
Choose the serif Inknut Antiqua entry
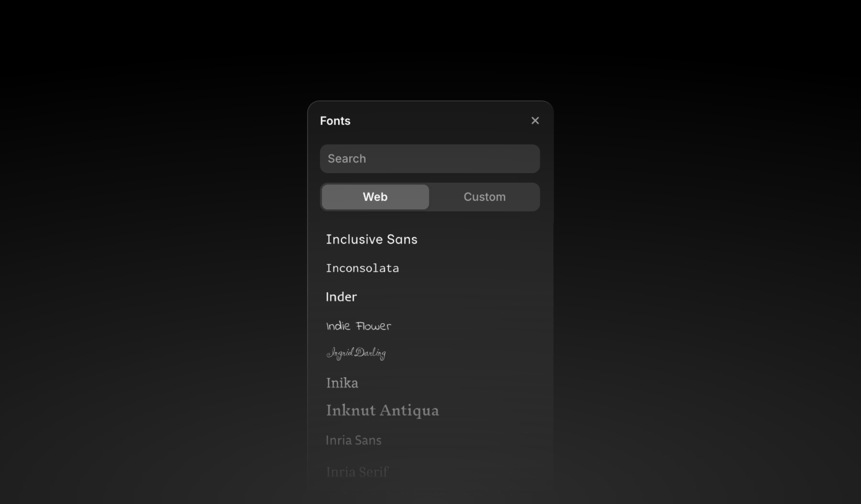click(382, 410)
